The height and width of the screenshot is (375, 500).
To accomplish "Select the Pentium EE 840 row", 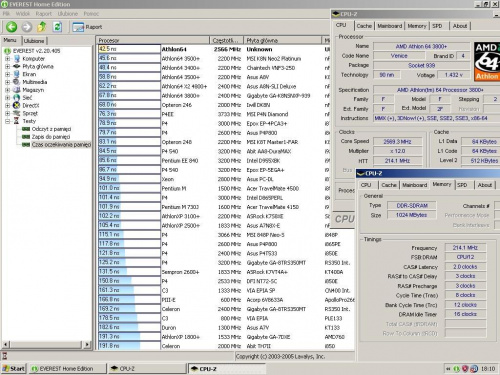I will [213, 161].
